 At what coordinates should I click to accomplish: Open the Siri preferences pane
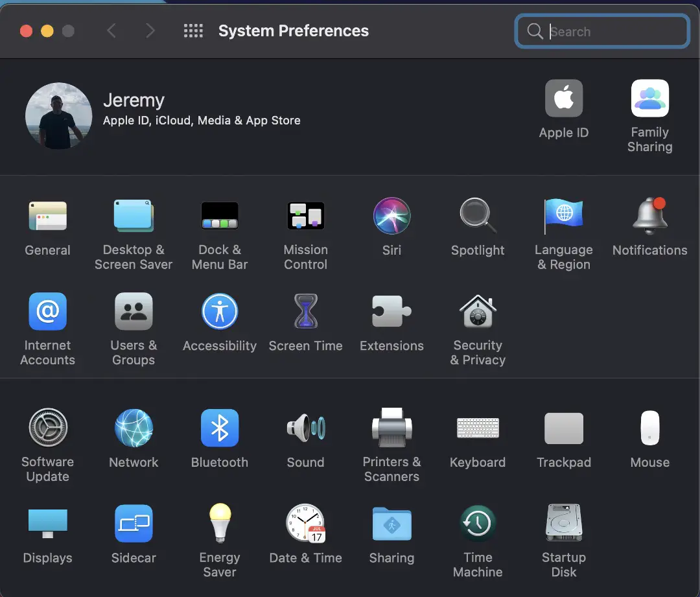click(392, 216)
